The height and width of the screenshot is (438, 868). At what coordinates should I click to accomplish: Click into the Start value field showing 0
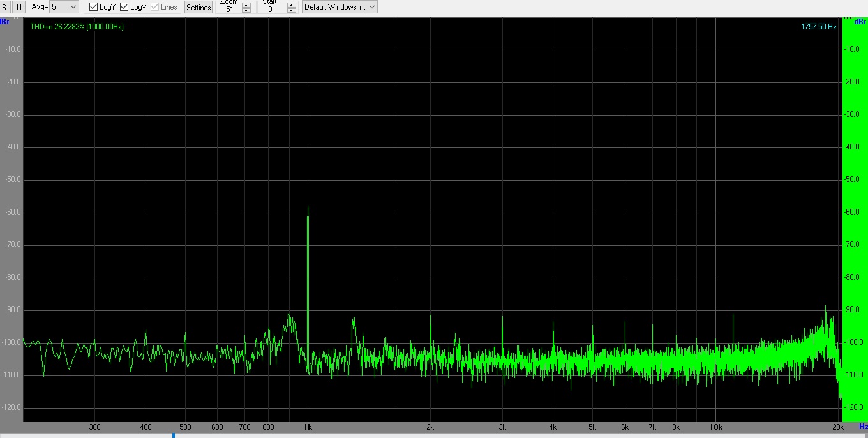pyautogui.click(x=271, y=9)
